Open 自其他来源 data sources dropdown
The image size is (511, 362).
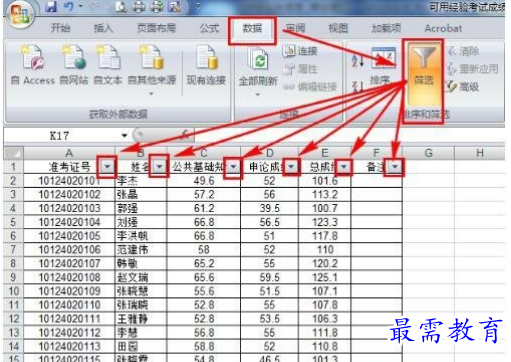click(152, 70)
